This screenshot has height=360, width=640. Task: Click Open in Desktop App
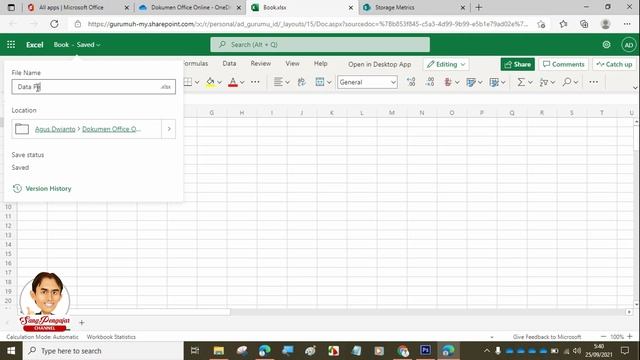(x=380, y=64)
